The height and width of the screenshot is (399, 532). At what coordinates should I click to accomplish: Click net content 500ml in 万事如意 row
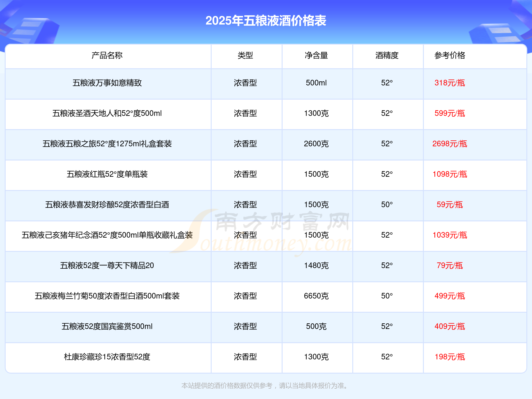pos(316,83)
